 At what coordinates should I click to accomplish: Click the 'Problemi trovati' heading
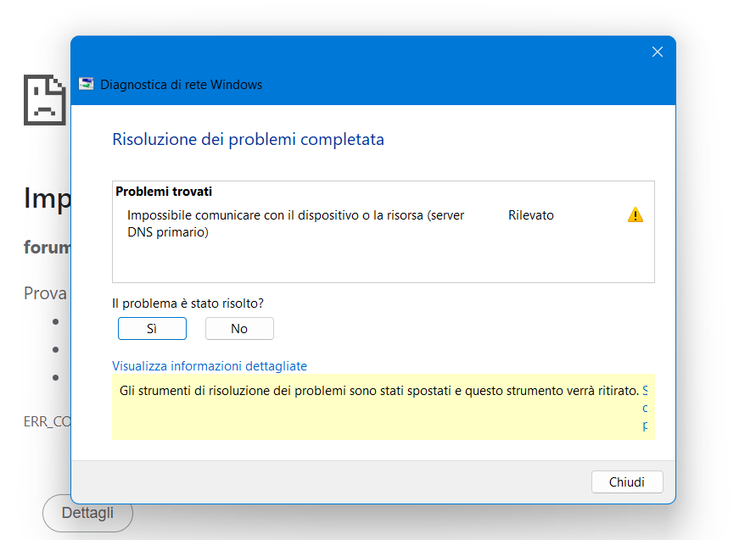[164, 192]
